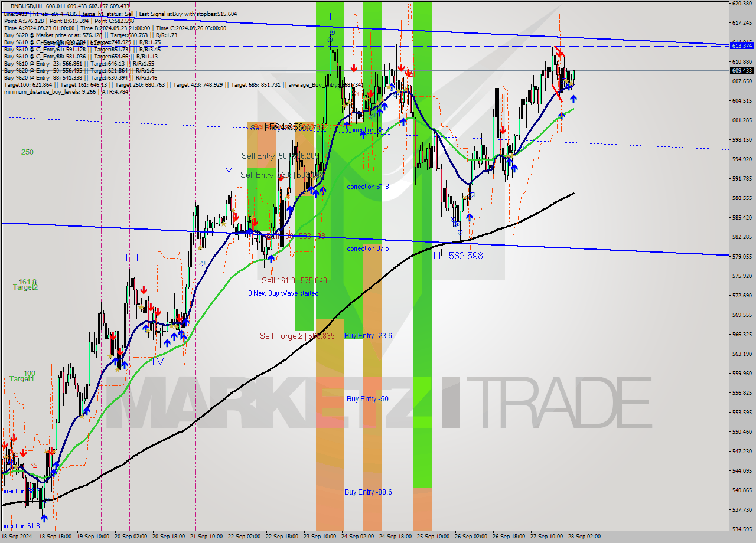Select the black 609.433 current price tag
This screenshot has height=543, width=756.
pyautogui.click(x=742, y=70)
